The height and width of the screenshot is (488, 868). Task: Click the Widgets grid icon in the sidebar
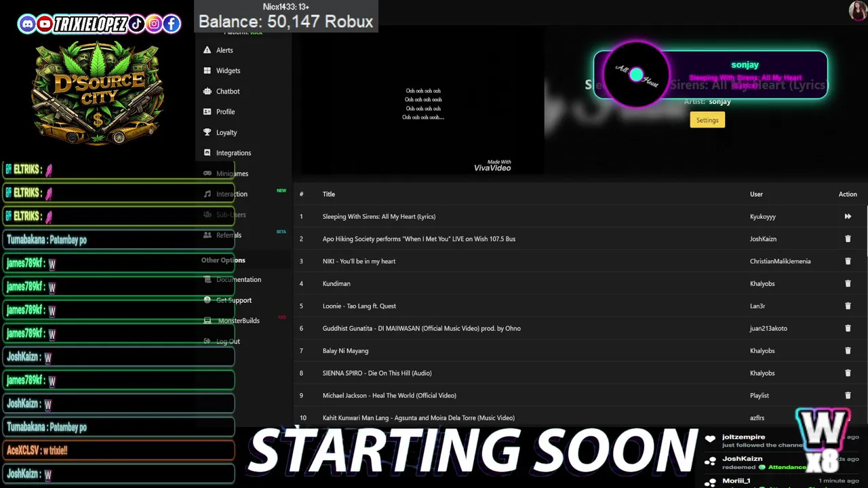[x=208, y=70]
